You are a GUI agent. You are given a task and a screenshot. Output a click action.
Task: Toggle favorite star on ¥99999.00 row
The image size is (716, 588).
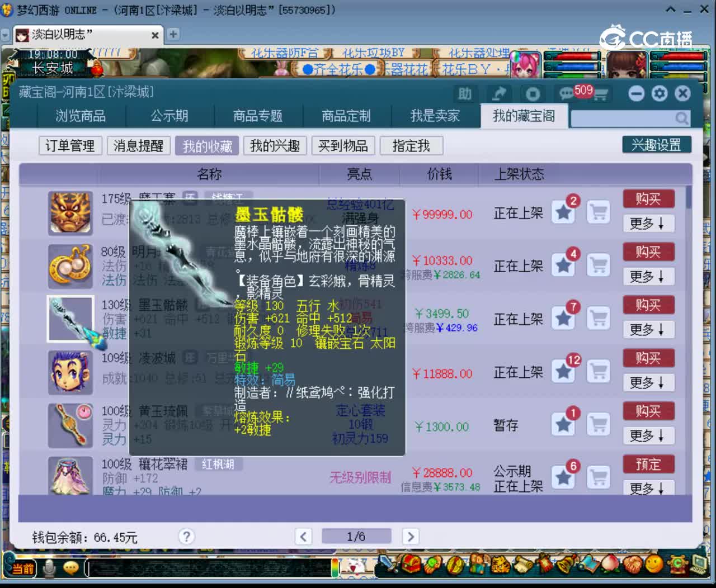pyautogui.click(x=564, y=212)
